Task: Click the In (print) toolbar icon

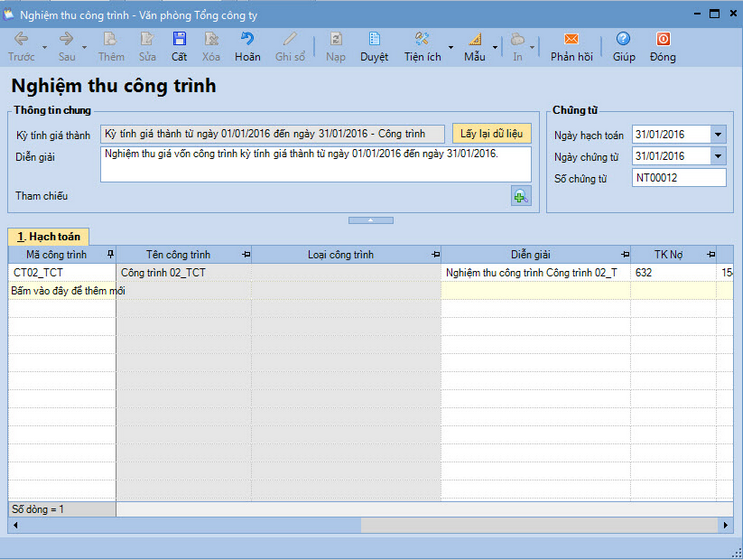Action: (517, 39)
